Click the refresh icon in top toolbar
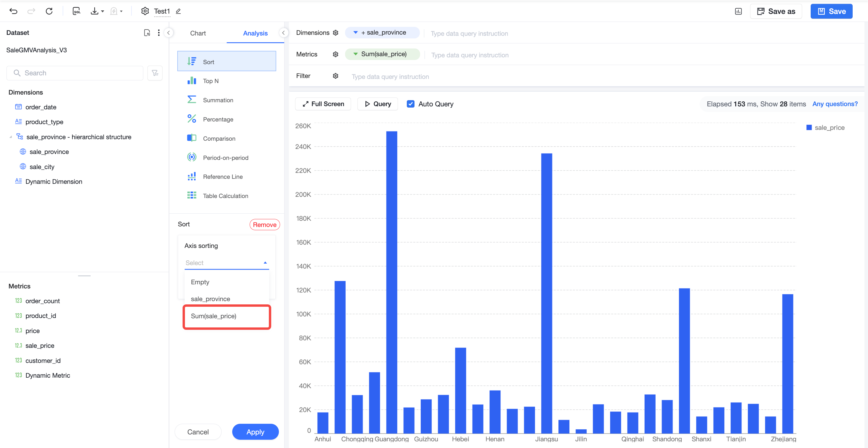Image resolution: width=868 pixels, height=448 pixels. coord(49,11)
